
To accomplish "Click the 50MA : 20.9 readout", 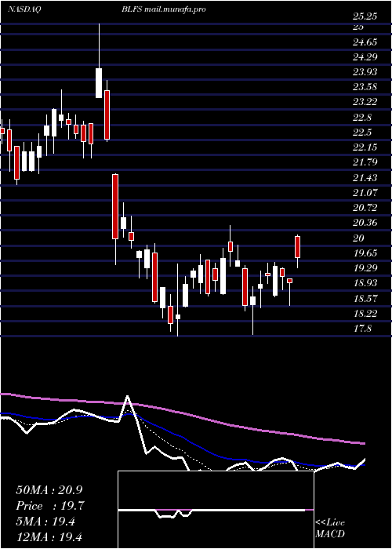I will 49,490.
